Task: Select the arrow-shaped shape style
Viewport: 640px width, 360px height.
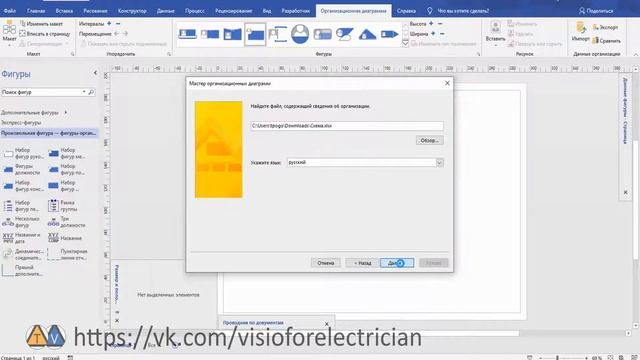Action: 390,34
